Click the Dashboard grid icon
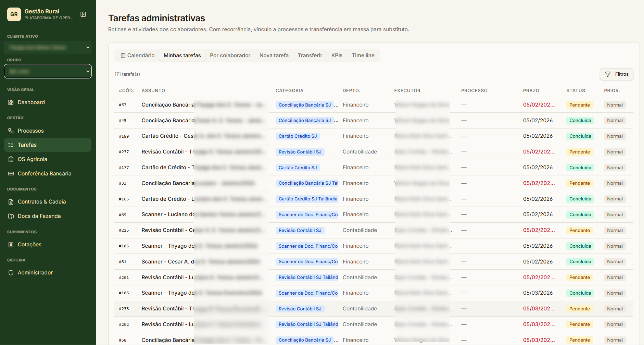This screenshot has height=345, width=644. (11, 102)
